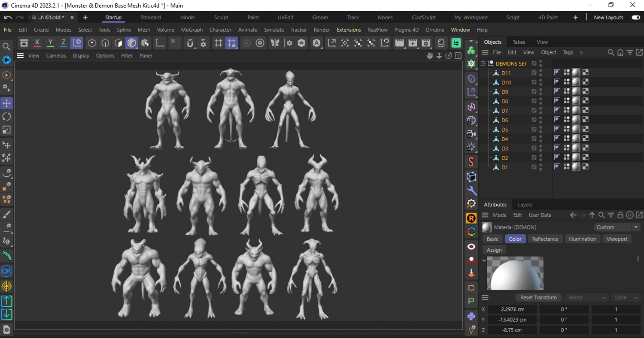Open the search magnifier in Objects panel
644x338 pixels.
611,52
